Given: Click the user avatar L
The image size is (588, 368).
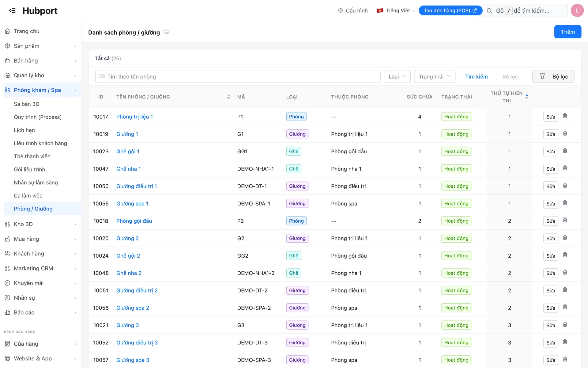Looking at the screenshot, I should (x=577, y=10).
